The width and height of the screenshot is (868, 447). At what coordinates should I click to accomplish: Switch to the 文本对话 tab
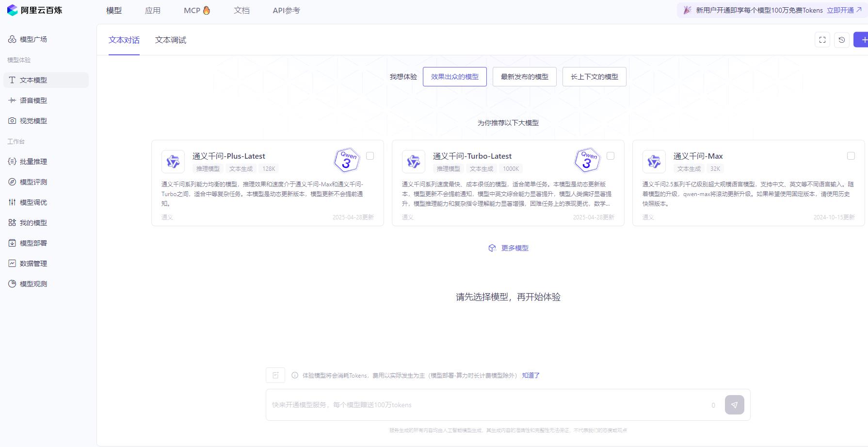pyautogui.click(x=124, y=40)
